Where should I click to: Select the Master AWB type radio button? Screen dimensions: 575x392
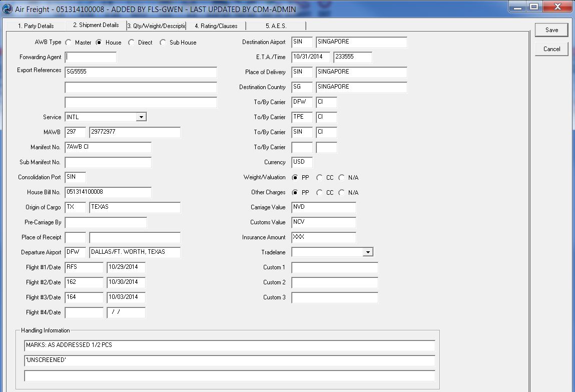pyautogui.click(x=69, y=43)
